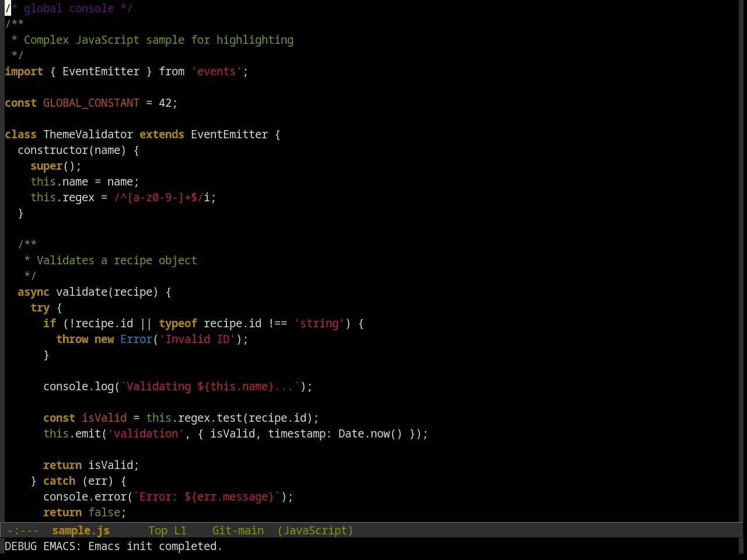747x560 pixels.
Task: Click 'EventEmitter' after extends
Action: point(229,134)
